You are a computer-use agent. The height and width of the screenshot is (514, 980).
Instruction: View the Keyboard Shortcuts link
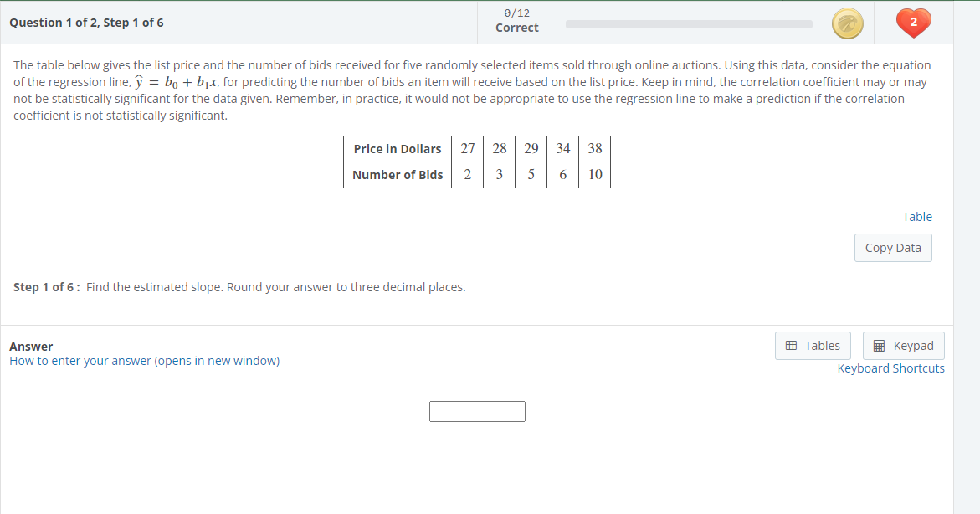coord(890,368)
